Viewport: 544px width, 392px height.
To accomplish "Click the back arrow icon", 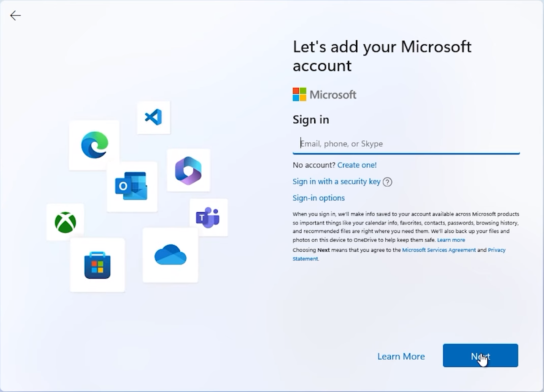I will coord(15,16).
